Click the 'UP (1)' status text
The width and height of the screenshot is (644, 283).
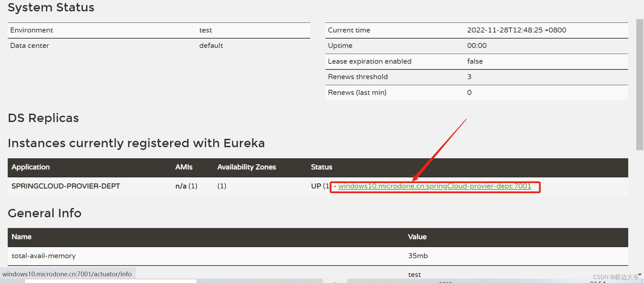[x=320, y=186]
